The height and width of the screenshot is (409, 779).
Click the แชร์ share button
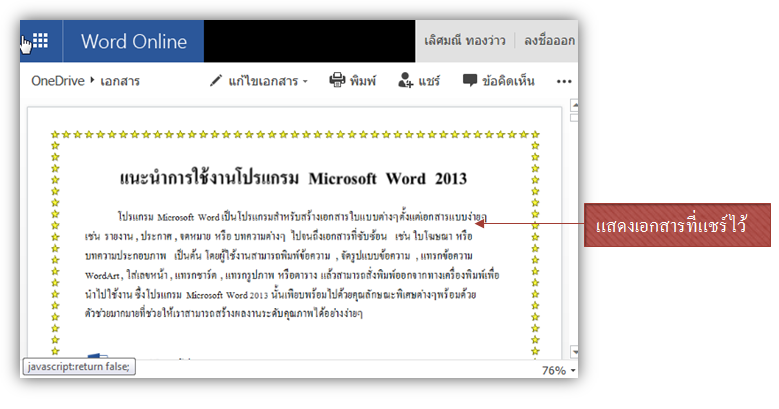coord(429,81)
